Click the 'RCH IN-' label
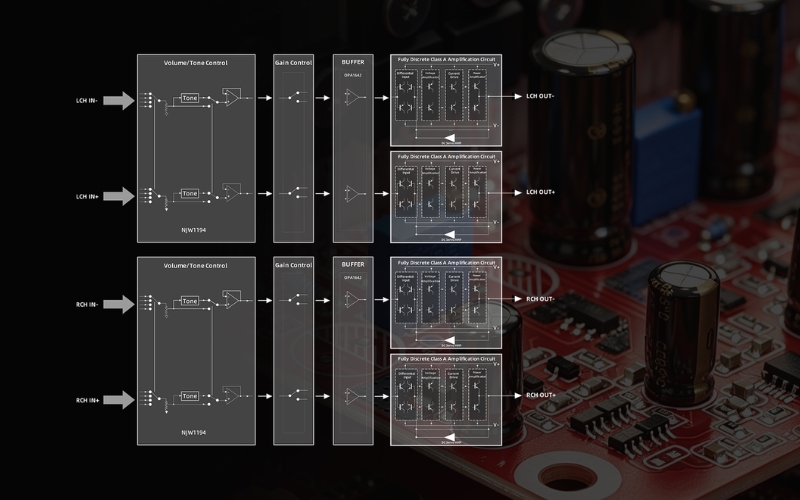The image size is (800, 500). 87,305
